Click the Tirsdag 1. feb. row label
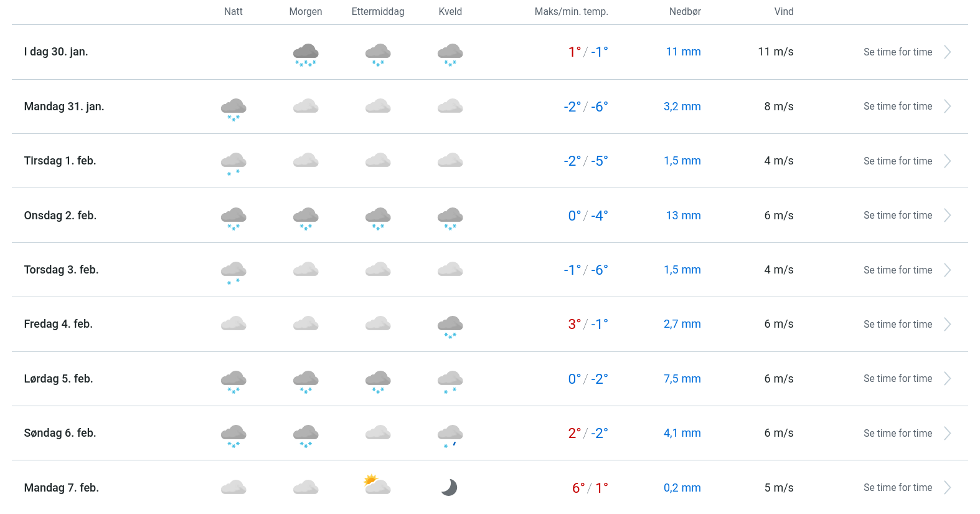This screenshot has height=514, width=980. 60,161
